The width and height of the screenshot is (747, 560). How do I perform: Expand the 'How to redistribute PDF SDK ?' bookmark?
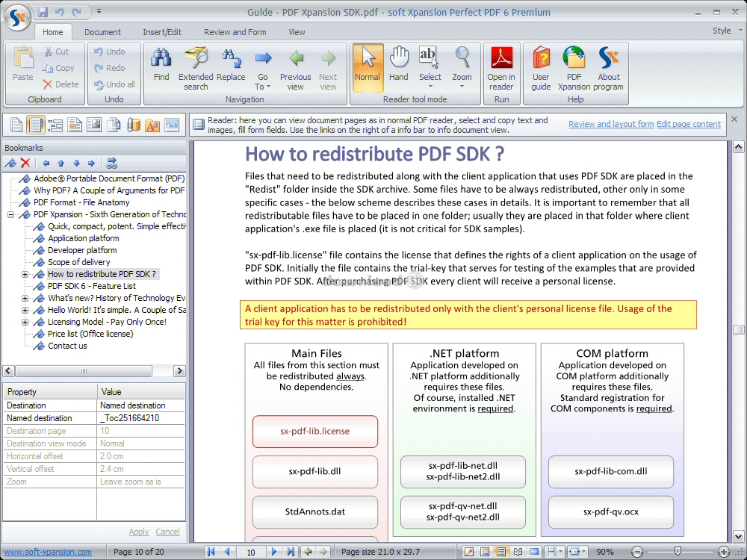tap(25, 274)
